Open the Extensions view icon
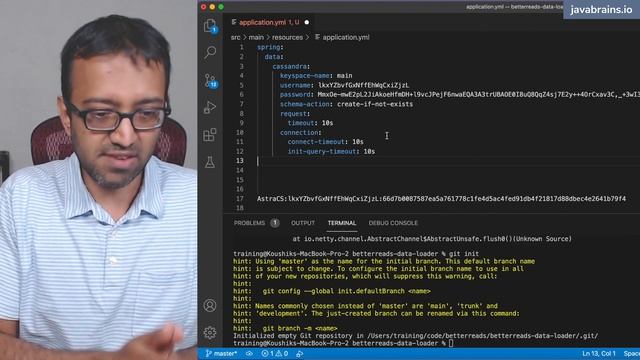This screenshot has height=360, width=640. pos(210,135)
